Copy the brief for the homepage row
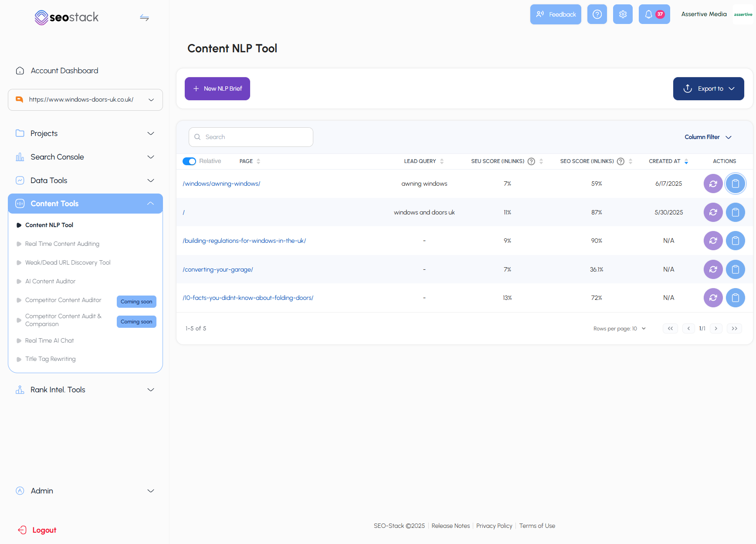This screenshot has height=544, width=756. pyautogui.click(x=736, y=212)
